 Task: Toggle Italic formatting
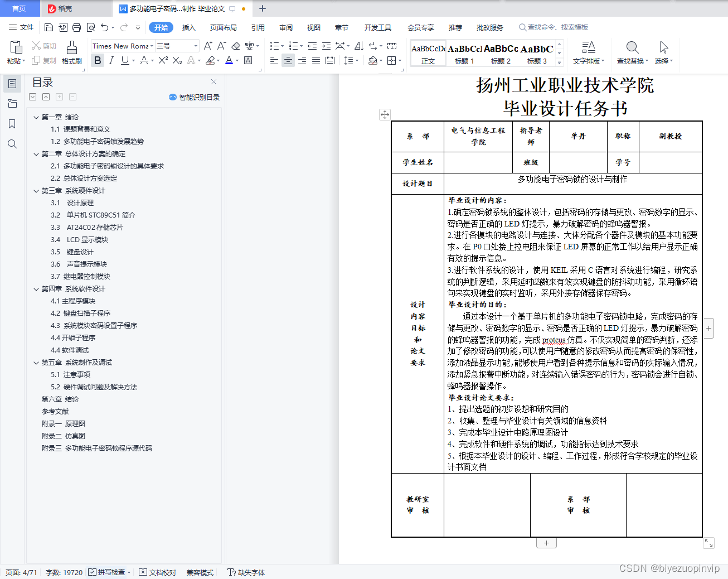[111, 60]
